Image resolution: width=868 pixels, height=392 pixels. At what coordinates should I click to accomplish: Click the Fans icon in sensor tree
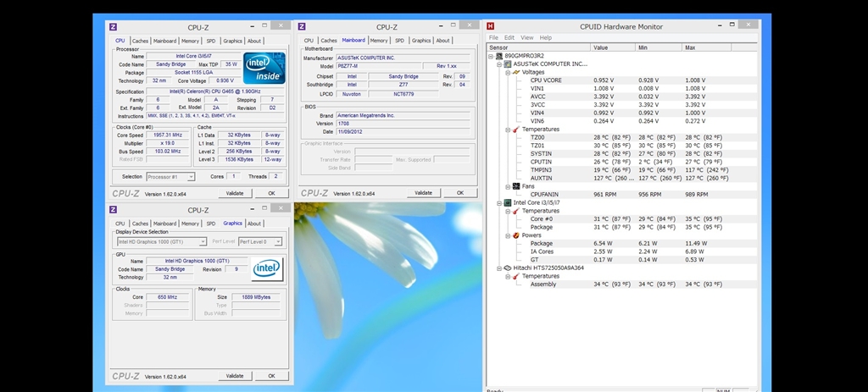(x=516, y=186)
